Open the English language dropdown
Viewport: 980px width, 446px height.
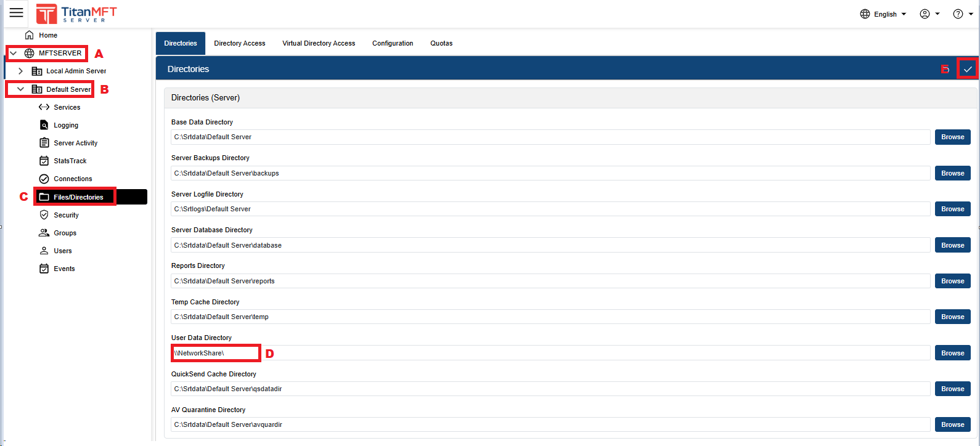click(x=884, y=14)
